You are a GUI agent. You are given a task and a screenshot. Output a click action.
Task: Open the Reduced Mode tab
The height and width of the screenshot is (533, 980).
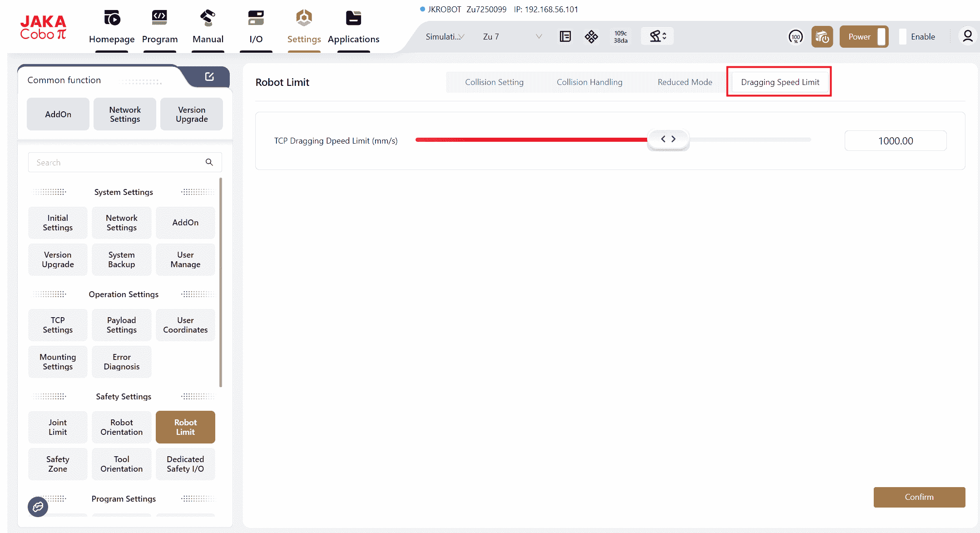click(684, 82)
